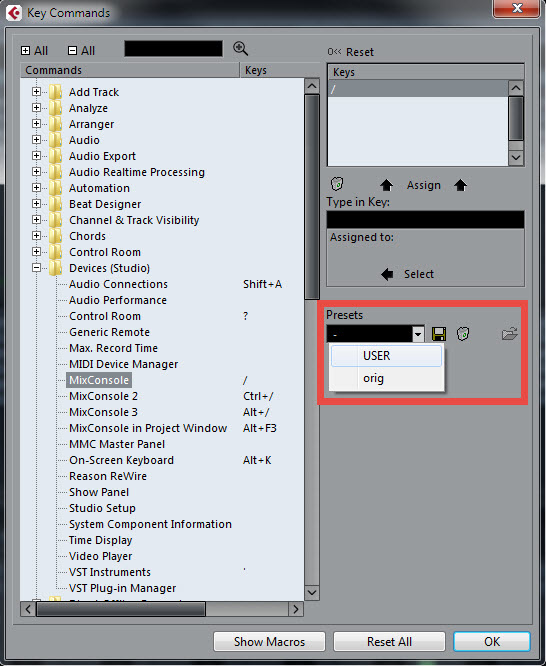The image size is (546, 666).
Task: Select Audio Performance command
Action: (x=118, y=300)
